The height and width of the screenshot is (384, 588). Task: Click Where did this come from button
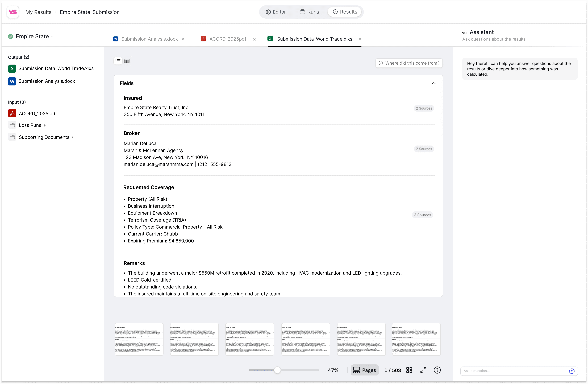point(409,63)
